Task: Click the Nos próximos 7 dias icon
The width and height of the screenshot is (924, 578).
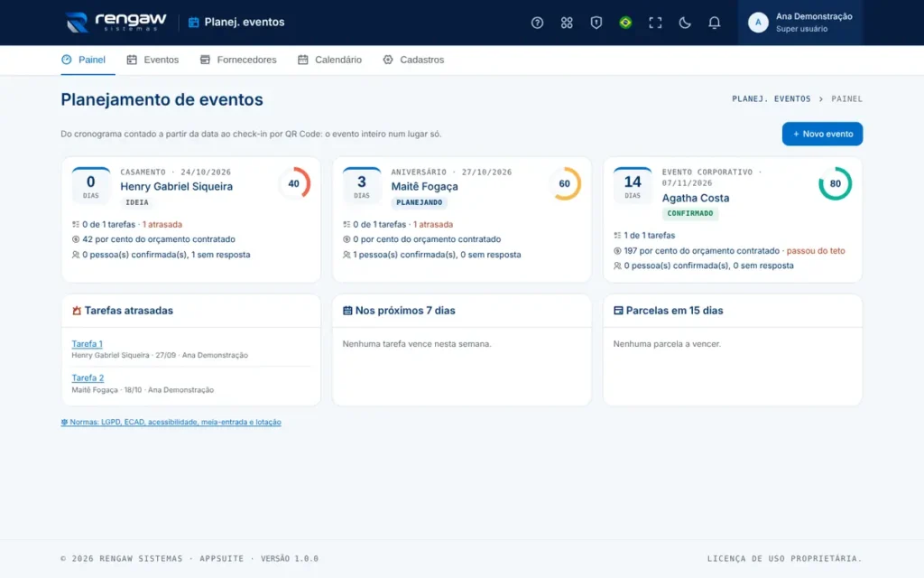Action: (x=347, y=311)
